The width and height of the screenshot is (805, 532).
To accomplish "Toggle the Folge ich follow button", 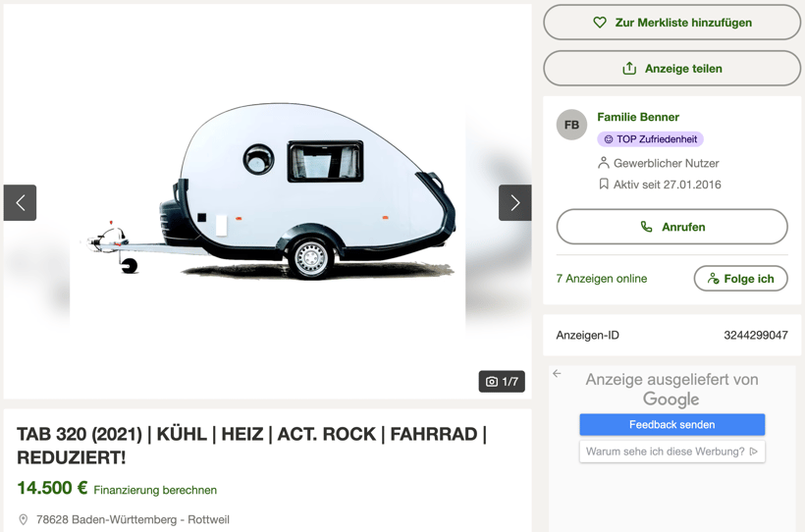I will (x=740, y=279).
